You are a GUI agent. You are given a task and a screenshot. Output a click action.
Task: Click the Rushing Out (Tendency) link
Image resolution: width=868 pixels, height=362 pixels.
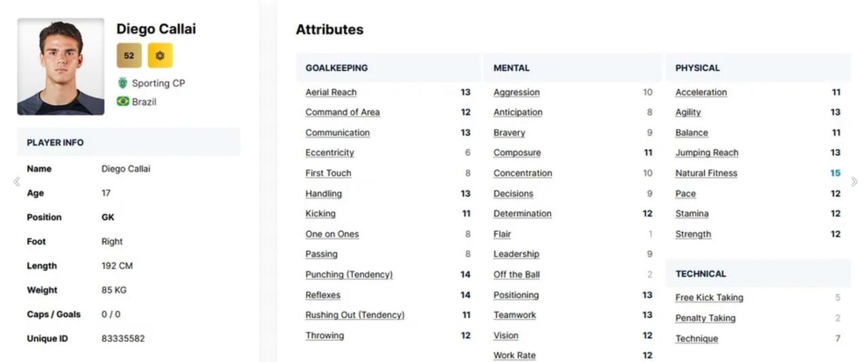[355, 315]
